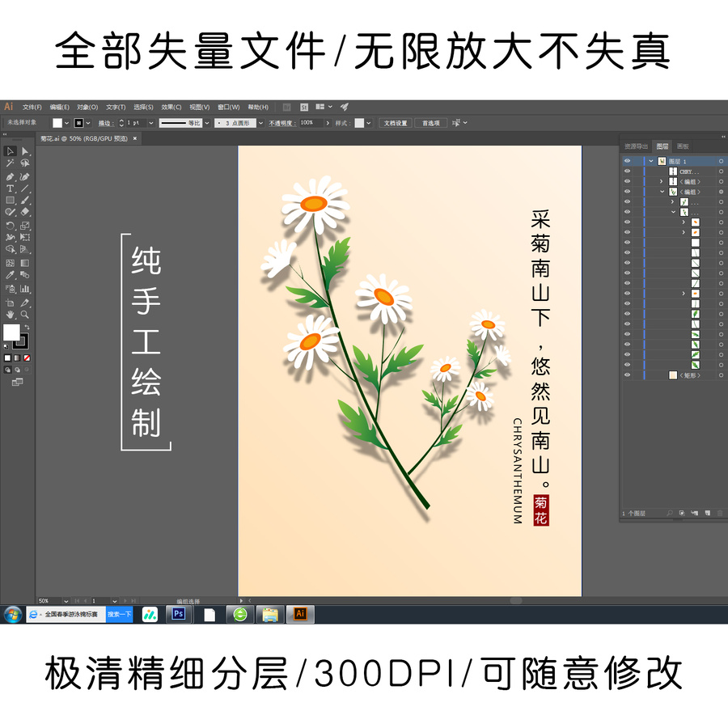Click the opacity 100% input field
728x728 pixels.
pos(311,123)
